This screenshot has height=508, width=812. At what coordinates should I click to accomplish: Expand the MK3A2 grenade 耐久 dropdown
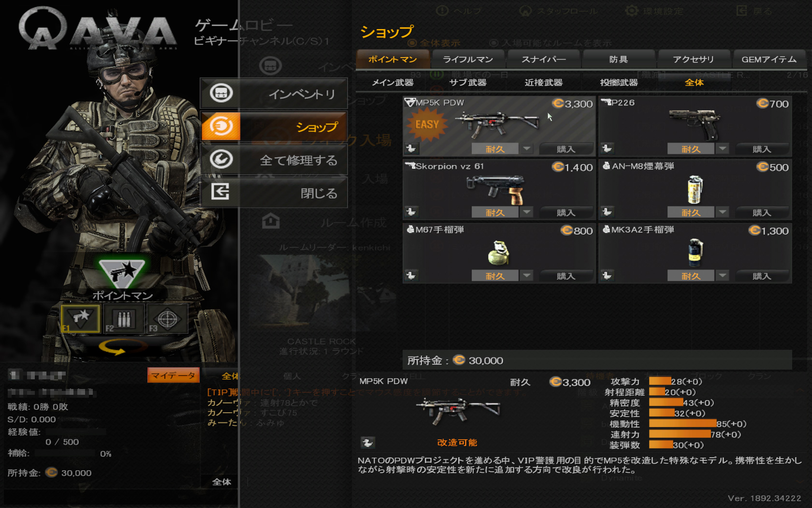click(723, 275)
